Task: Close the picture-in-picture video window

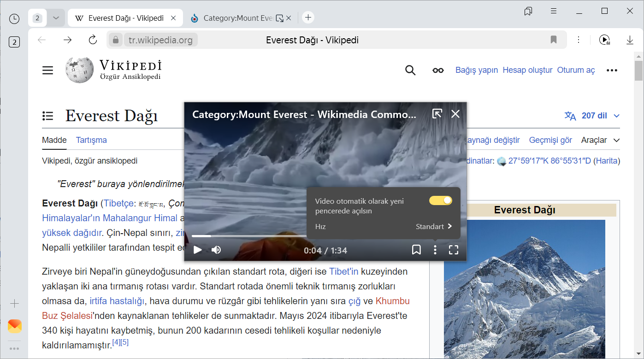Action: 455,114
